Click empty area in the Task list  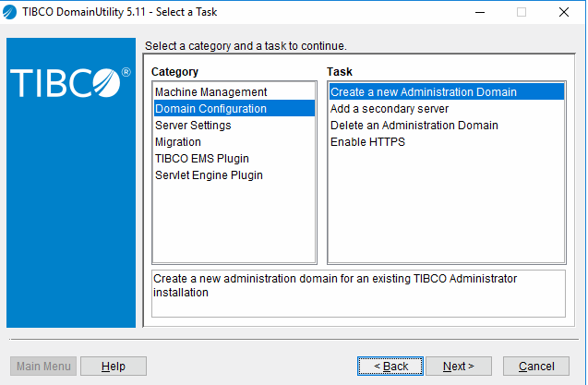click(445, 212)
